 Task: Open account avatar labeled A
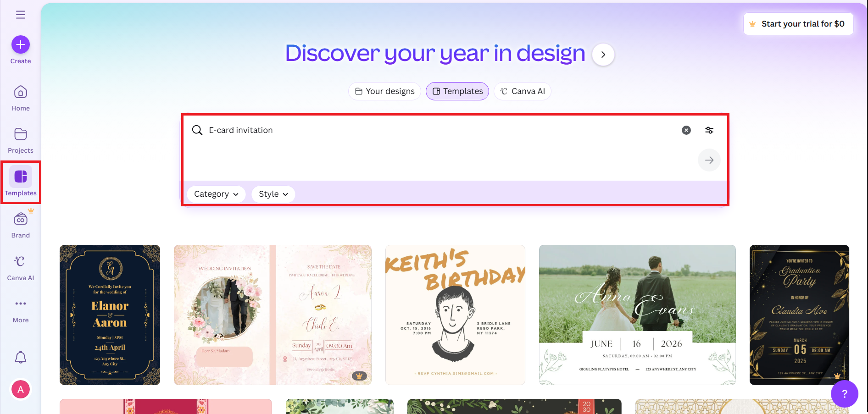point(21,390)
